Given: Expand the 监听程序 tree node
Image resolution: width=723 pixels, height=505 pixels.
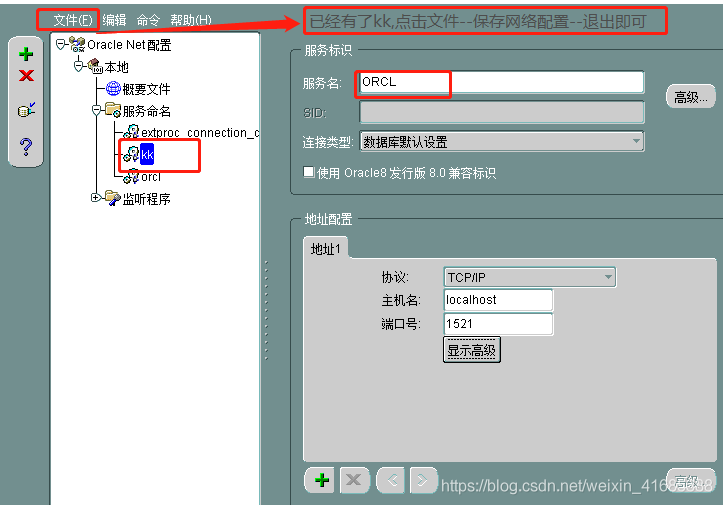Looking at the screenshot, I should pyautogui.click(x=95, y=197).
